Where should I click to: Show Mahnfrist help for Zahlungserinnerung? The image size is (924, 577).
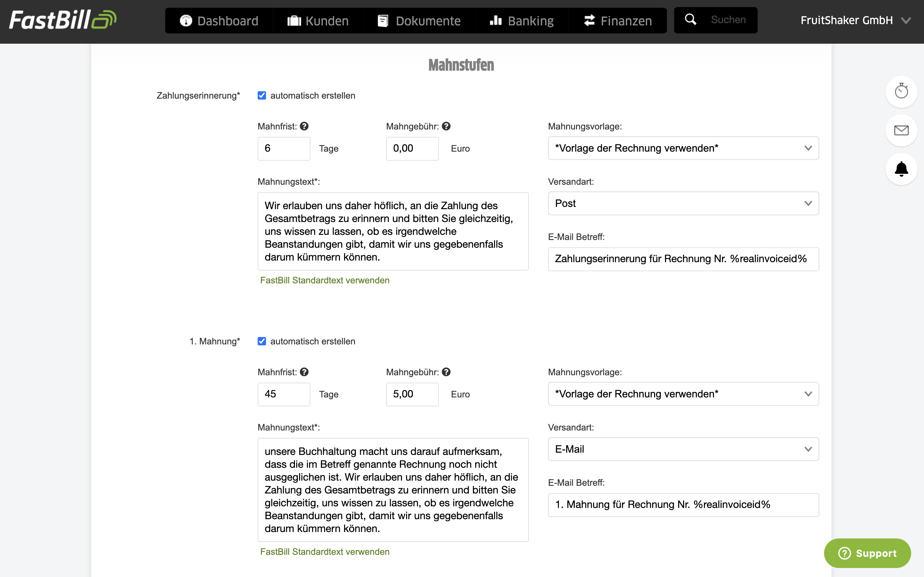click(x=304, y=126)
